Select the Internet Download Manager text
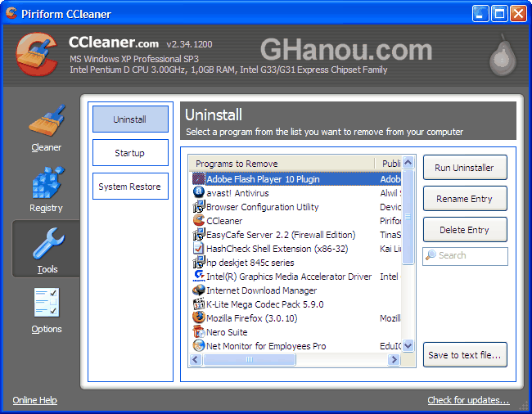The height and width of the screenshot is (414, 532). [x=262, y=290]
